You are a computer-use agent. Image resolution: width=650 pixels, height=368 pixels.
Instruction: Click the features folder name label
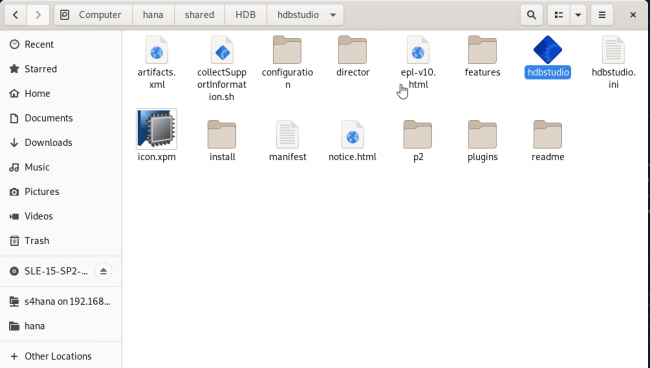pyautogui.click(x=483, y=73)
